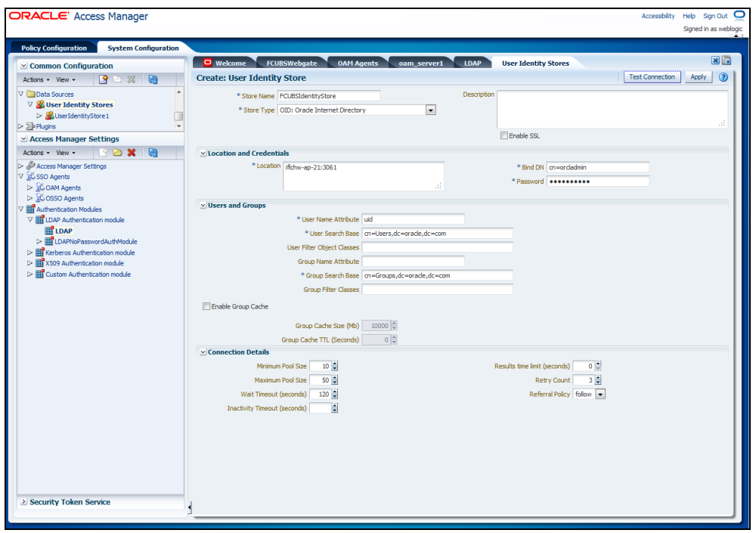This screenshot has width=756, height=533.
Task: Click the Test Connection button
Action: point(652,76)
